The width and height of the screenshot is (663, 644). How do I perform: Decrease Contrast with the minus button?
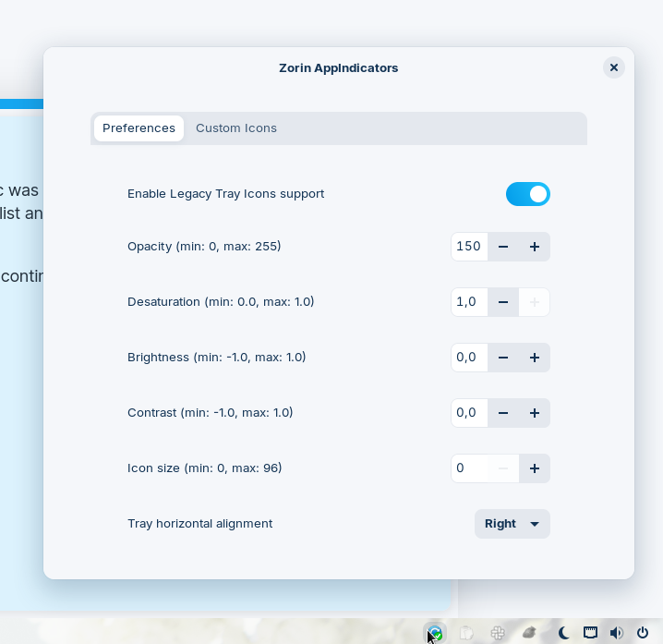pos(503,413)
